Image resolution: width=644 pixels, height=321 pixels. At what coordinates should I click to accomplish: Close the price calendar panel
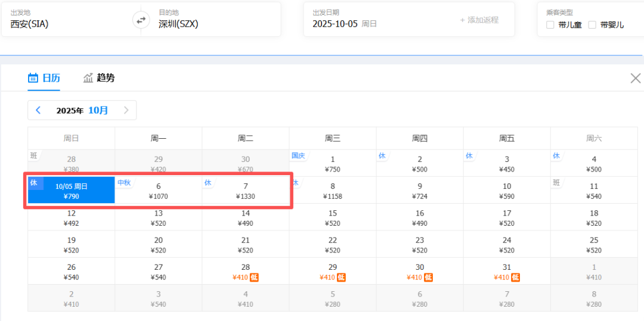coord(636,78)
